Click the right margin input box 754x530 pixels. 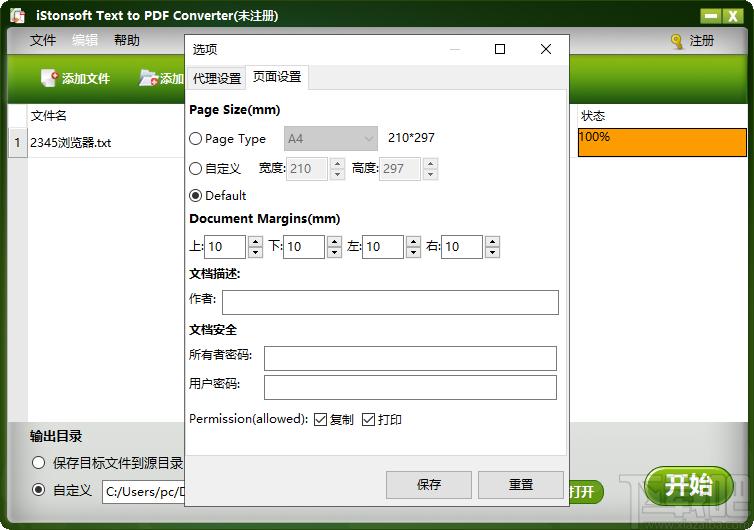(462, 247)
